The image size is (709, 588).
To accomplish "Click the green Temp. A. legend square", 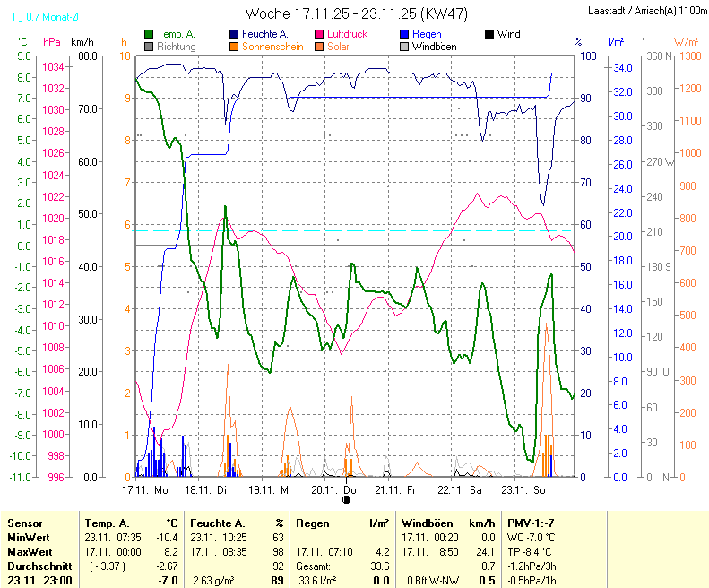I will click(x=149, y=34).
